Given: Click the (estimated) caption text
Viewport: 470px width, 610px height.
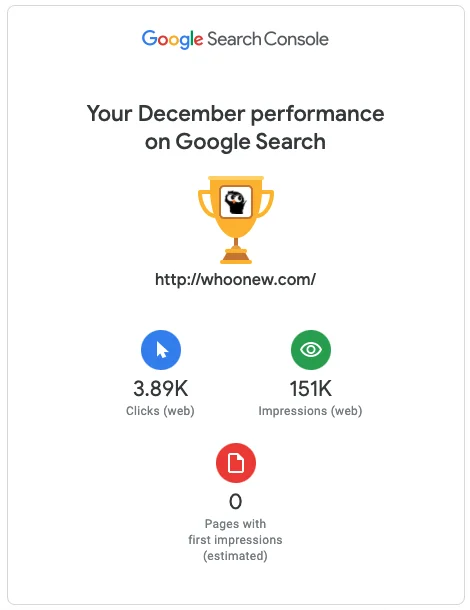Looking at the screenshot, I should point(235,556).
